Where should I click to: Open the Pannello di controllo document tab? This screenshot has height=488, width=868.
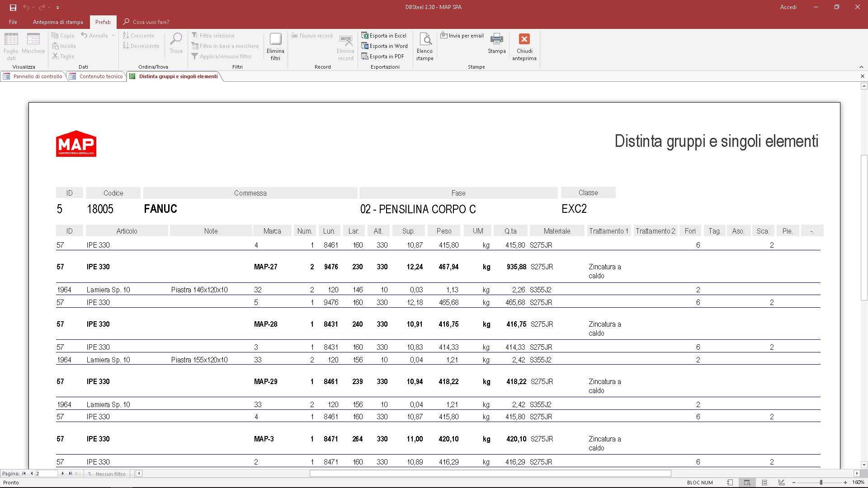pyautogui.click(x=33, y=76)
